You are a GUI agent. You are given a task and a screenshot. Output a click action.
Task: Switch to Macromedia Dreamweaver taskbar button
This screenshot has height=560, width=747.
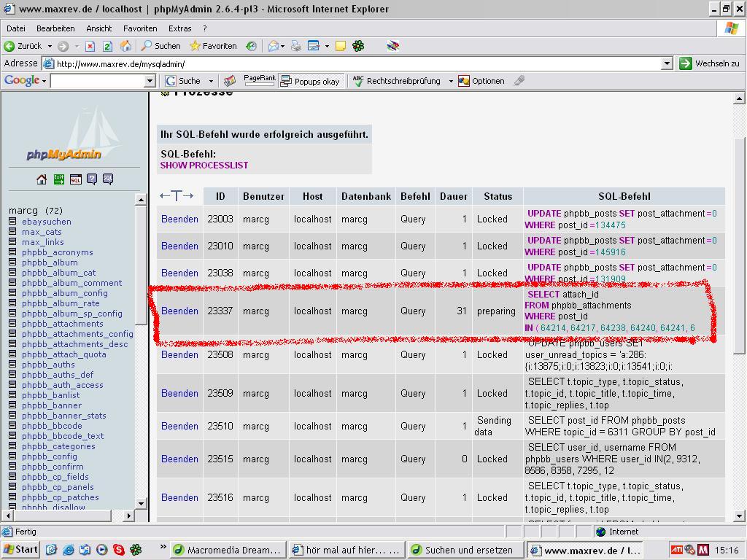tap(226, 551)
